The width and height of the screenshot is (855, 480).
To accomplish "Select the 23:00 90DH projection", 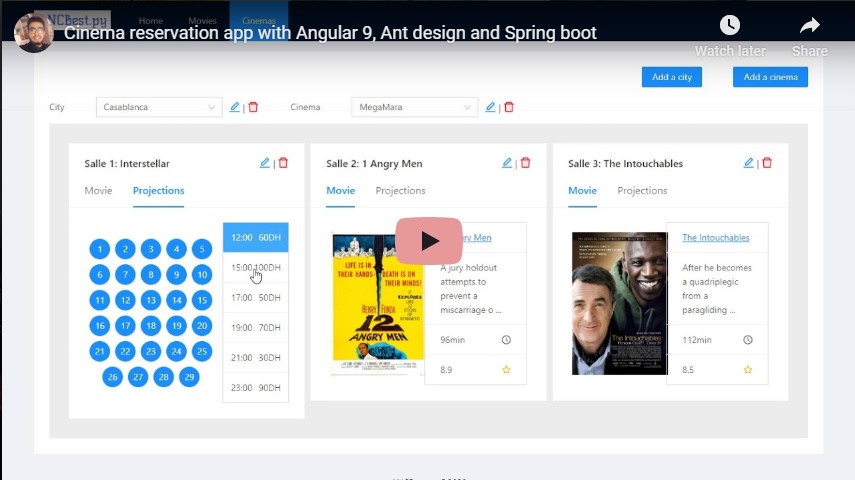I will [x=256, y=387].
